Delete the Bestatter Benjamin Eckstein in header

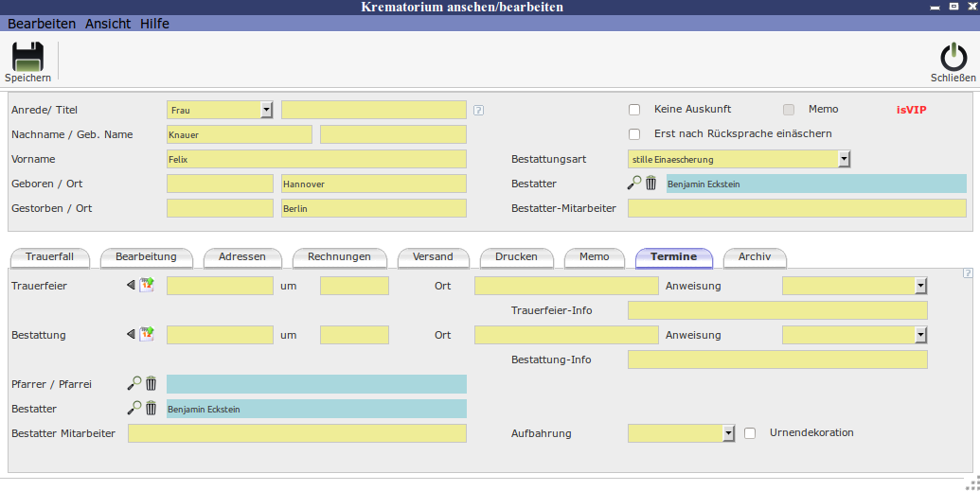tap(650, 184)
